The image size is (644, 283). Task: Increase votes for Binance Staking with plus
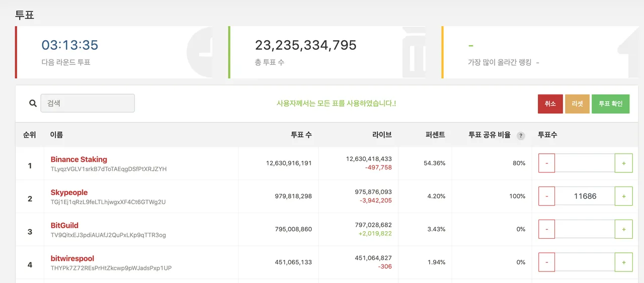[624, 163]
